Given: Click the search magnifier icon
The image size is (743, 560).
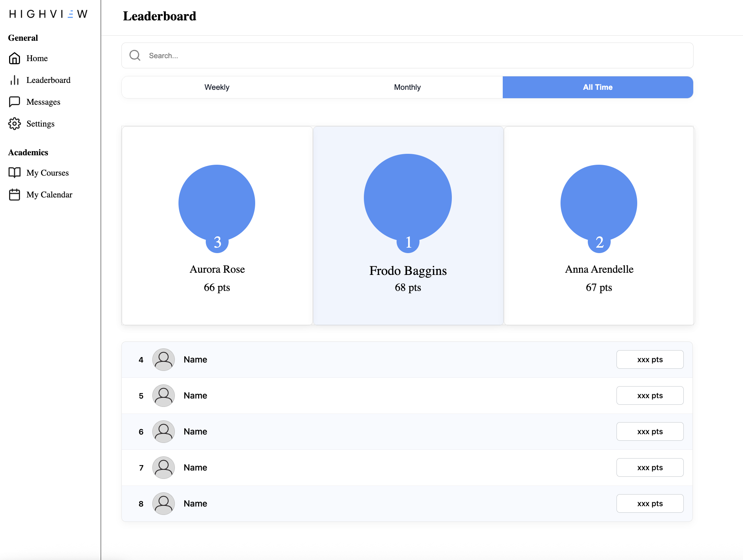Looking at the screenshot, I should click(135, 55).
